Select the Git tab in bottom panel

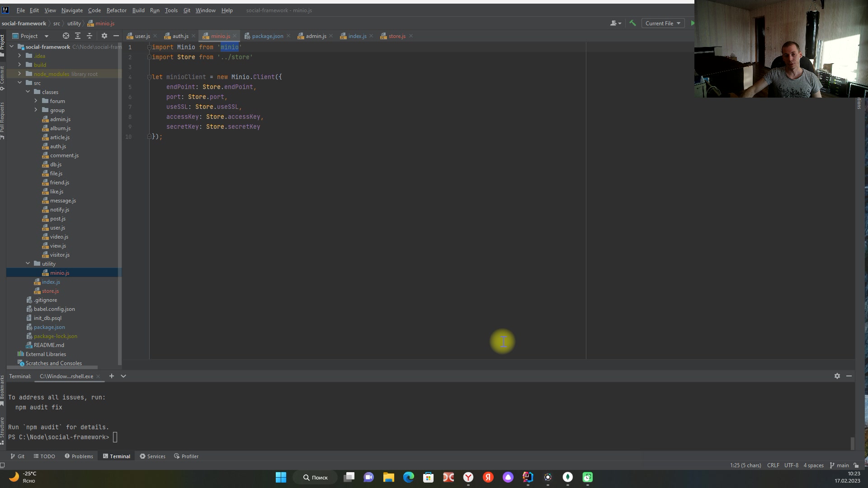[21, 456]
